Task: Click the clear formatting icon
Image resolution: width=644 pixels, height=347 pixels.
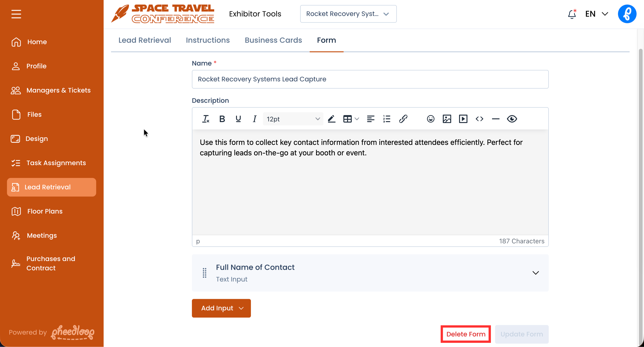Action: (206, 119)
